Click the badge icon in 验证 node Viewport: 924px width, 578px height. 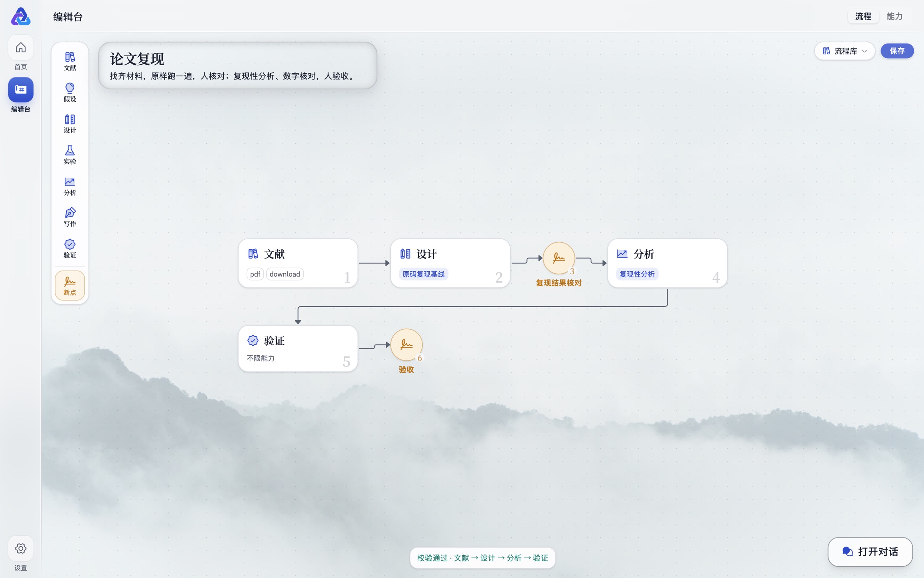pos(253,340)
